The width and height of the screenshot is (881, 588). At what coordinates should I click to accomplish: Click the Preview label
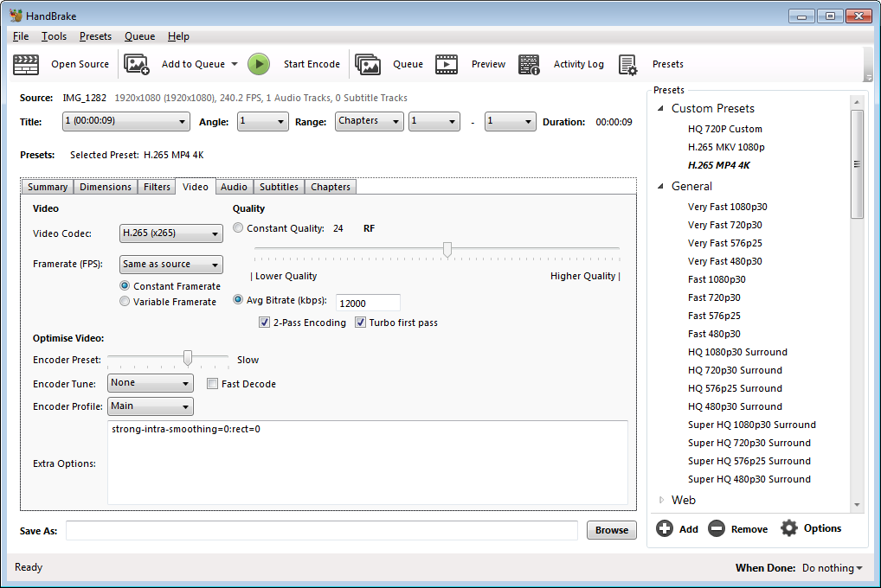[x=488, y=64]
